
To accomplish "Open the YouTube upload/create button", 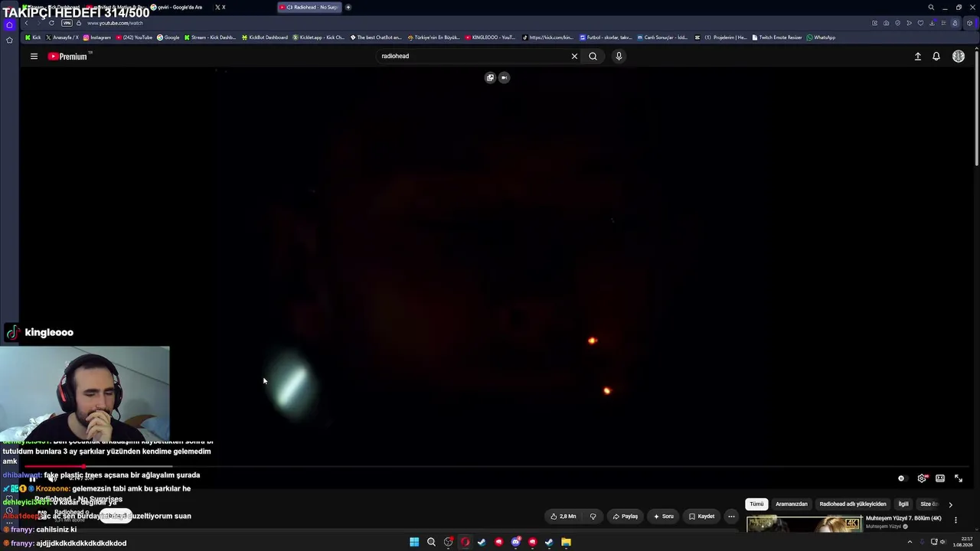I will coord(917,57).
